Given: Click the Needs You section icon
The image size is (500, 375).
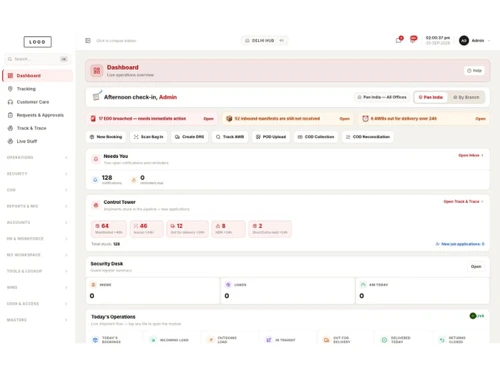Looking at the screenshot, I should pos(96,159).
